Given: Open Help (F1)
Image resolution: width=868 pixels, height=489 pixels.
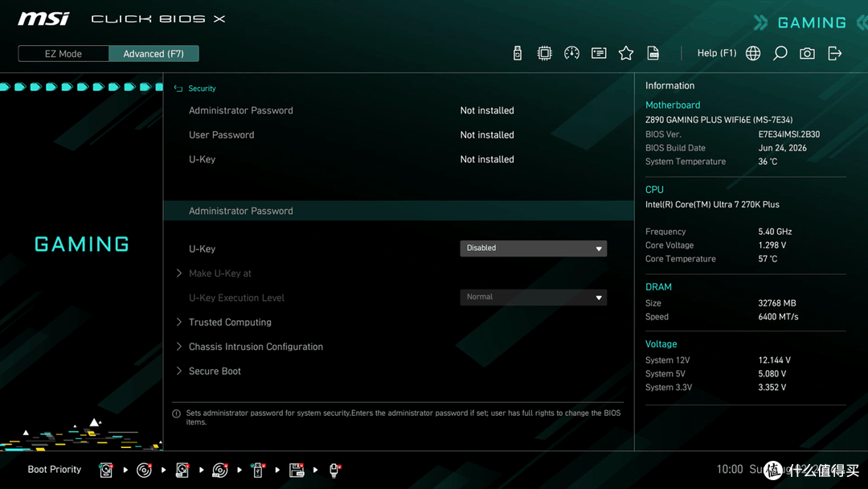Looking at the screenshot, I should [716, 53].
